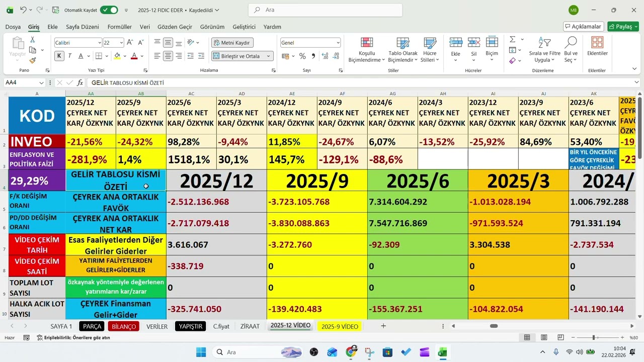The width and height of the screenshot is (644, 362).
Task: Click the accounting number format icon
Action: pos(286,56)
